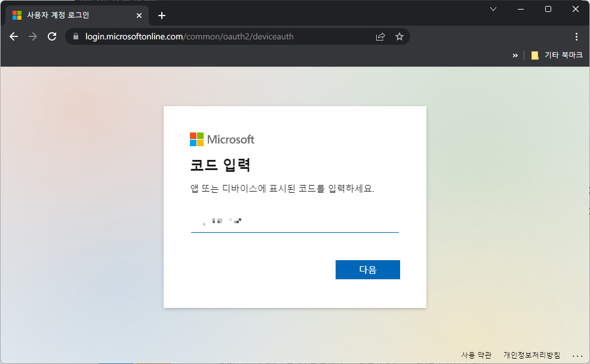Open the 기타 북마크 folder
This screenshot has height=364, width=590.
point(557,55)
